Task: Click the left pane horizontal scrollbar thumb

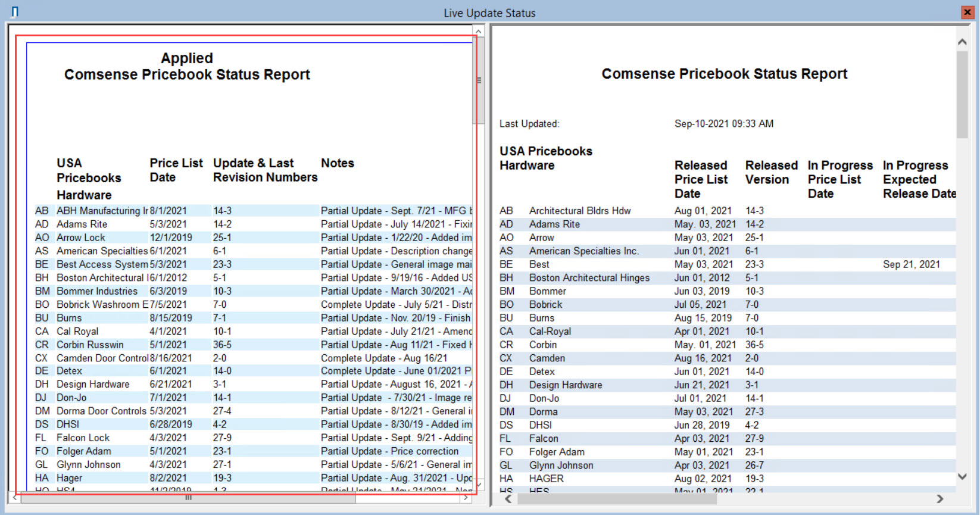Action: click(188, 498)
